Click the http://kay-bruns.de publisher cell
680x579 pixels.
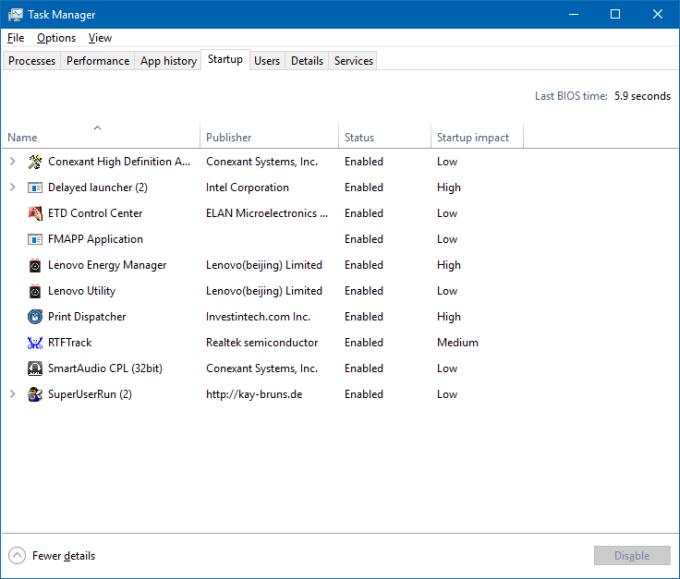pos(254,394)
